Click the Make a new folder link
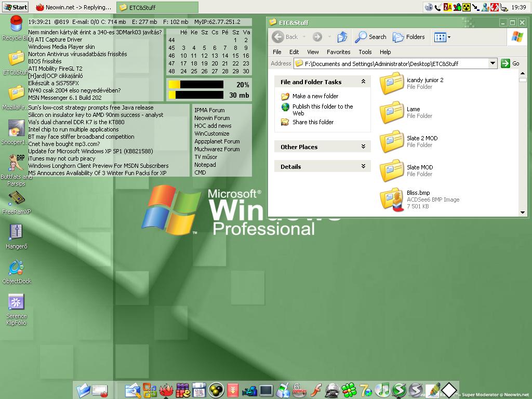 coord(315,96)
